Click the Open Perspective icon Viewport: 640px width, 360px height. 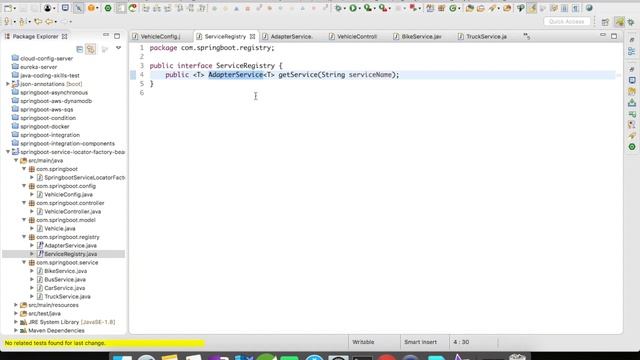[x=605, y=22]
